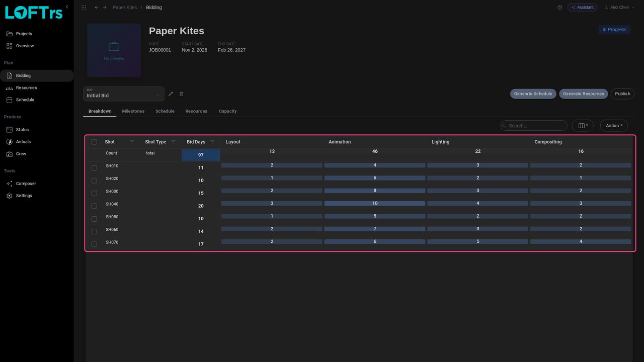Open the Assistant panel
The height and width of the screenshot is (362, 644).
click(x=582, y=8)
